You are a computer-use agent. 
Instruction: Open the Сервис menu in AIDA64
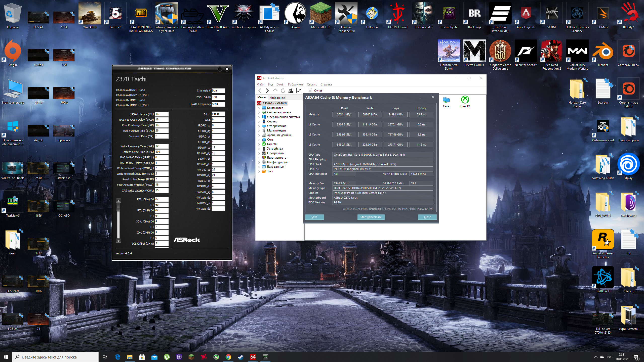pyautogui.click(x=312, y=84)
